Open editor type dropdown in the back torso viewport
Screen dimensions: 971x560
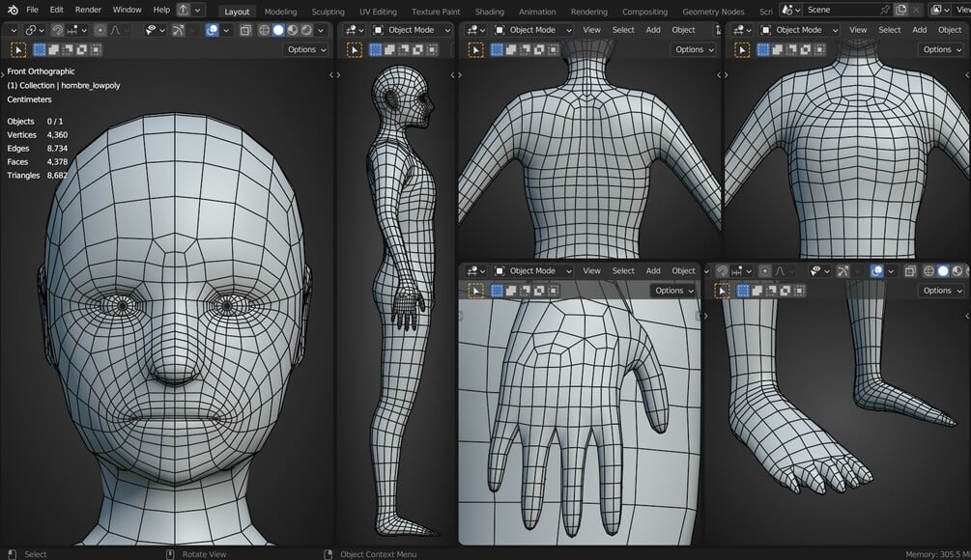pyautogui.click(x=474, y=30)
